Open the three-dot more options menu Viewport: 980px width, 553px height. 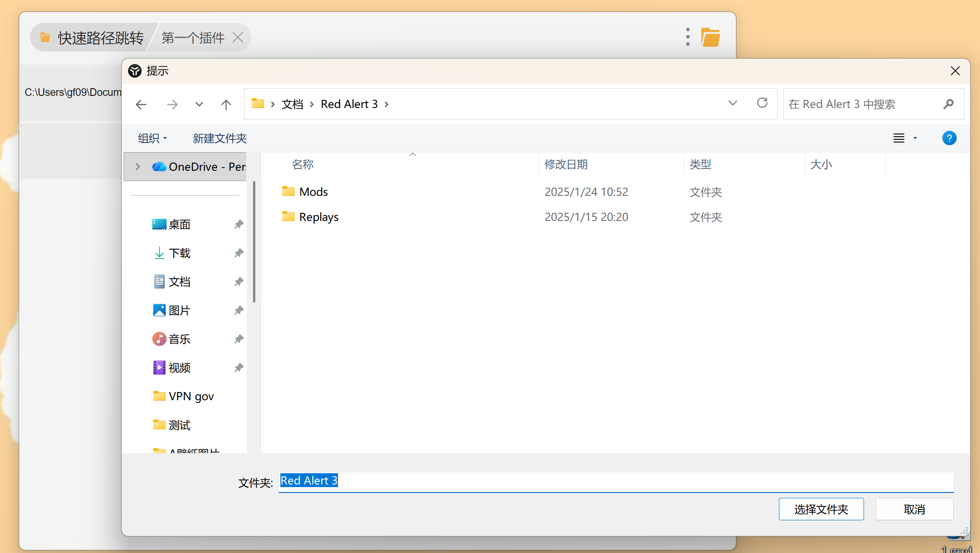click(x=688, y=37)
